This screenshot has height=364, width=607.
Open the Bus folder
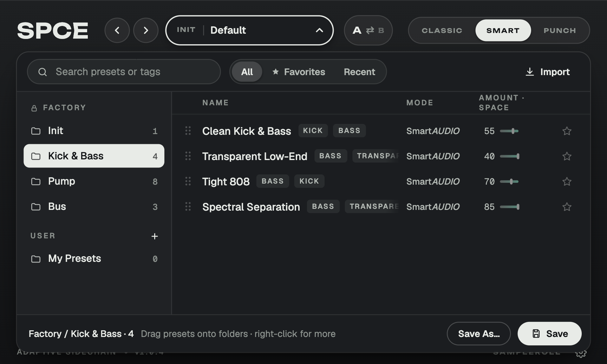(x=94, y=207)
